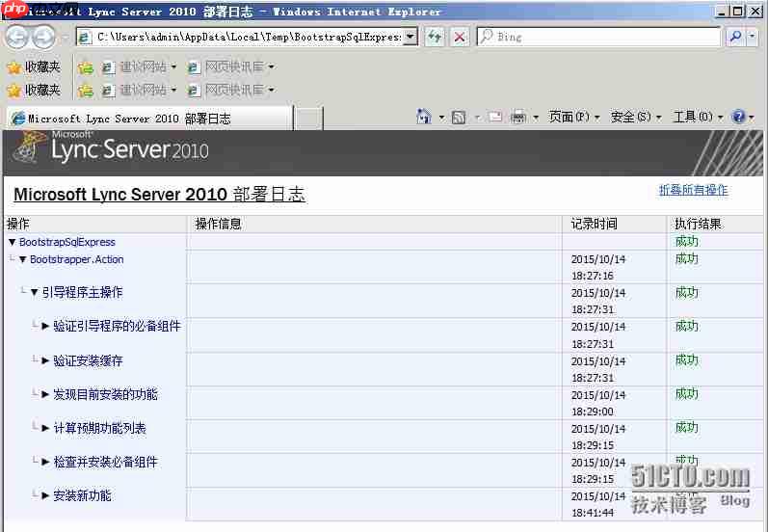Collapse the BootstrapSqlExpress node
Screen dimensions: 768x532
tap(13, 242)
